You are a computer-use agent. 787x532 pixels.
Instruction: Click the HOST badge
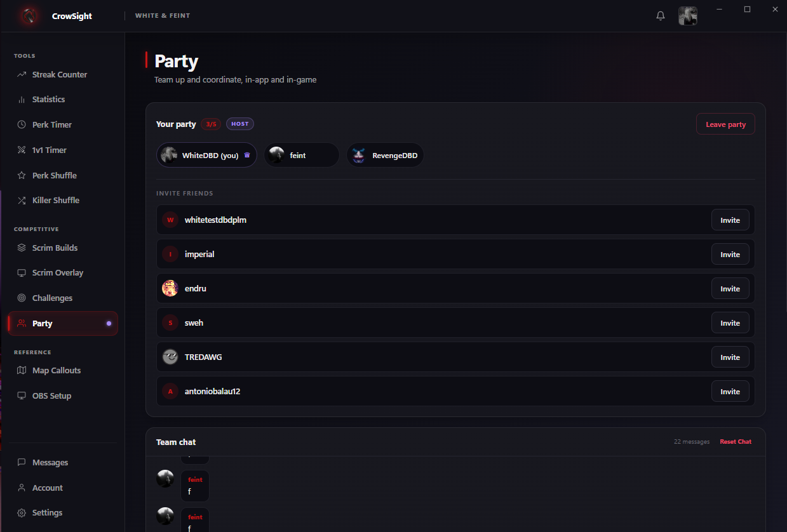[240, 124]
